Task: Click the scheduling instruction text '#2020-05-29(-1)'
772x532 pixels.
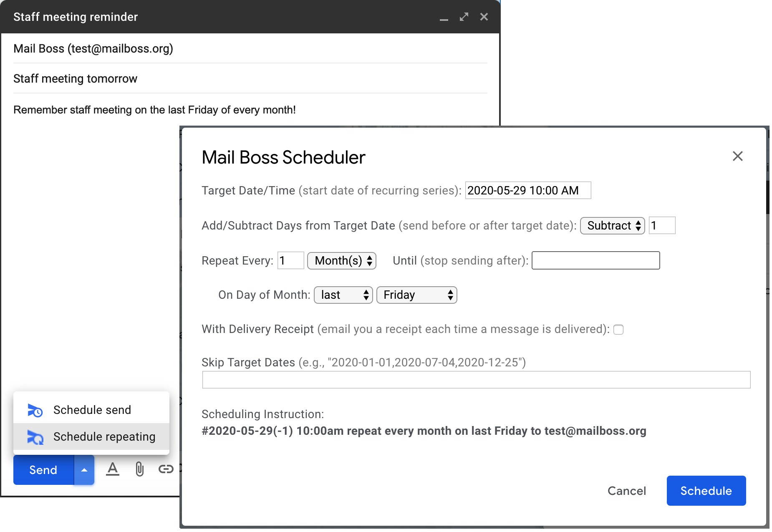Action: coord(247,431)
